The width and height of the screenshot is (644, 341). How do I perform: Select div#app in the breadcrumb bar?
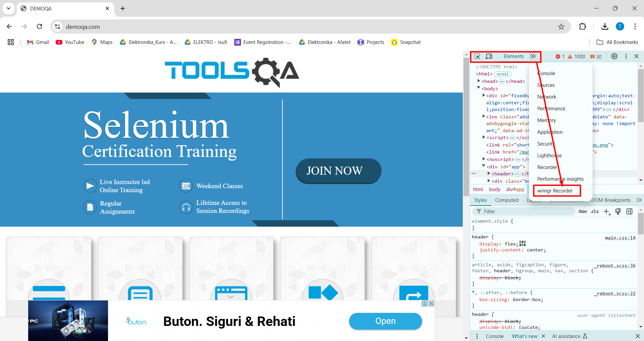515,189
